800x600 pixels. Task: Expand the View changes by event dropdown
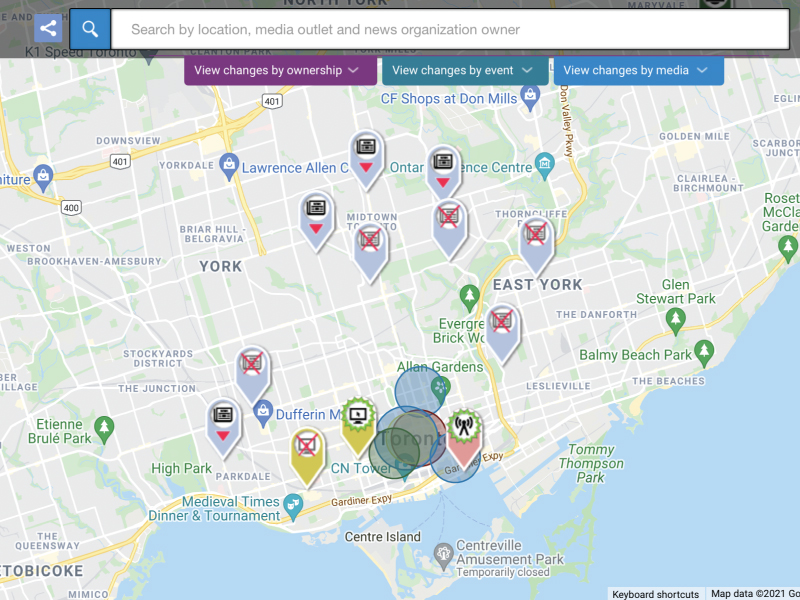(465, 70)
